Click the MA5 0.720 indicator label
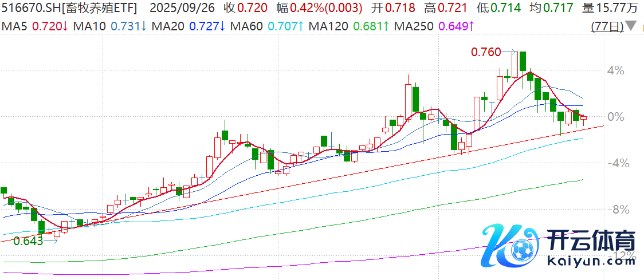 (36, 26)
